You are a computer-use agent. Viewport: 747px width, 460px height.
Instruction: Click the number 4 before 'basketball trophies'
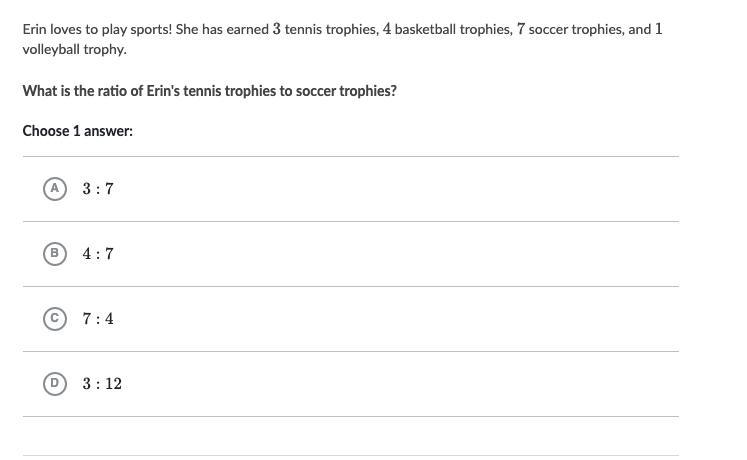(x=387, y=29)
